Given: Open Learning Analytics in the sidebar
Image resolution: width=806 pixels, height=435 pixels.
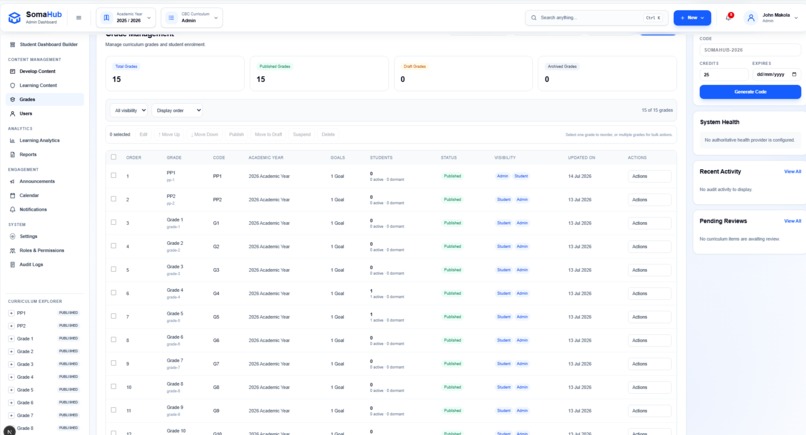Looking at the screenshot, I should coord(45,140).
